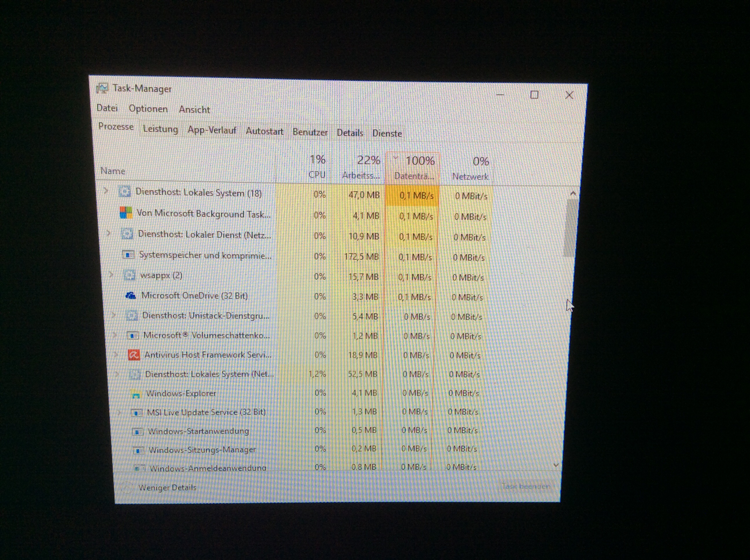This screenshot has width=750, height=560.
Task: Expand Microsoft Volumeschattenko... process row
Action: click(115, 335)
